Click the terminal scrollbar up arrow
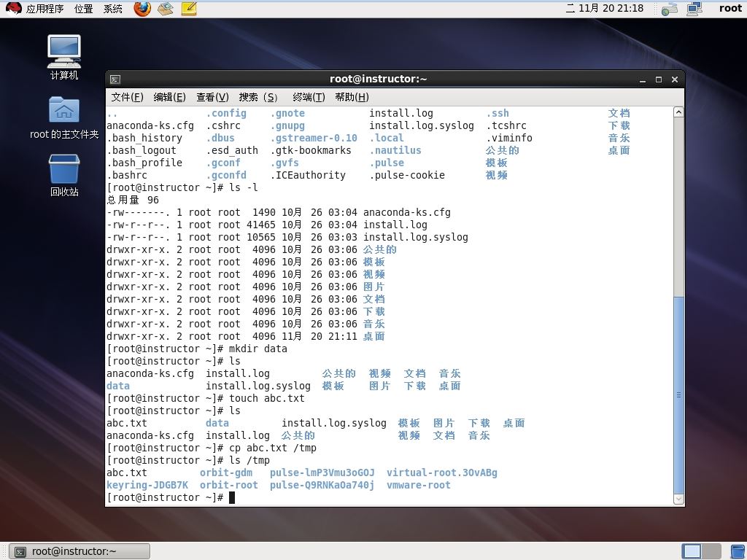Image resolution: width=747 pixels, height=560 pixels. click(678, 112)
